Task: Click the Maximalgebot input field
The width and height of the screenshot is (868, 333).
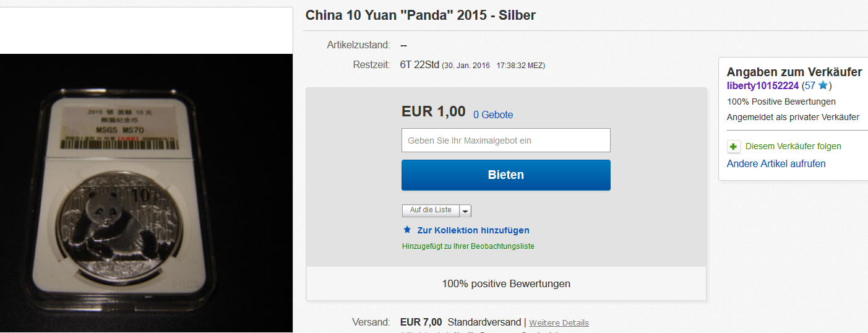Action: click(505, 141)
